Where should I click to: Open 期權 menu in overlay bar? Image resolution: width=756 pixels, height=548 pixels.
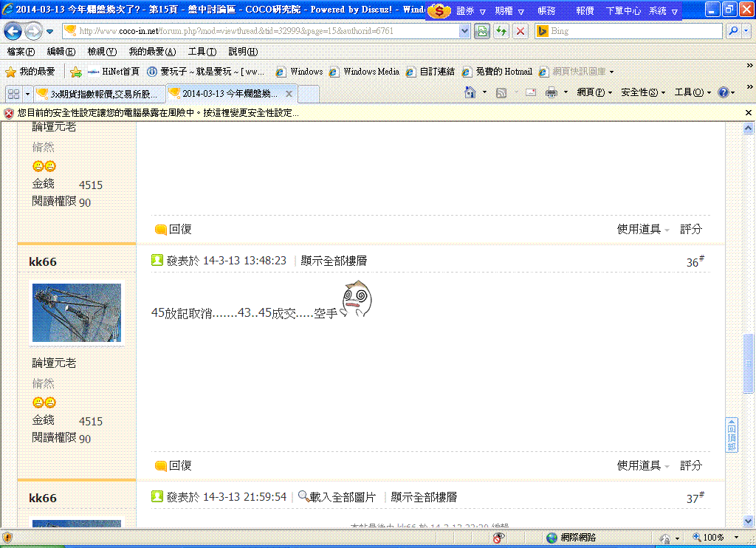[509, 10]
